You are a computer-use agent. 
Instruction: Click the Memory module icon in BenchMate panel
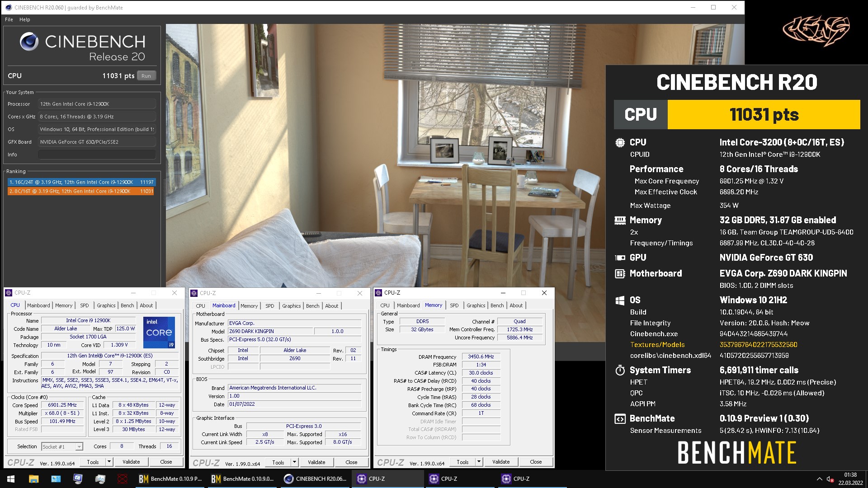point(620,221)
